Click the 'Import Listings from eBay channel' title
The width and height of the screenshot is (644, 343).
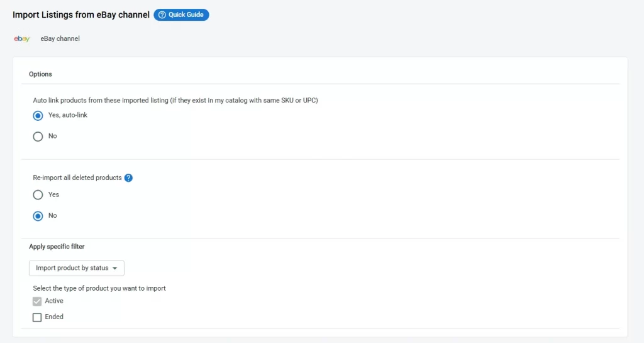point(80,14)
